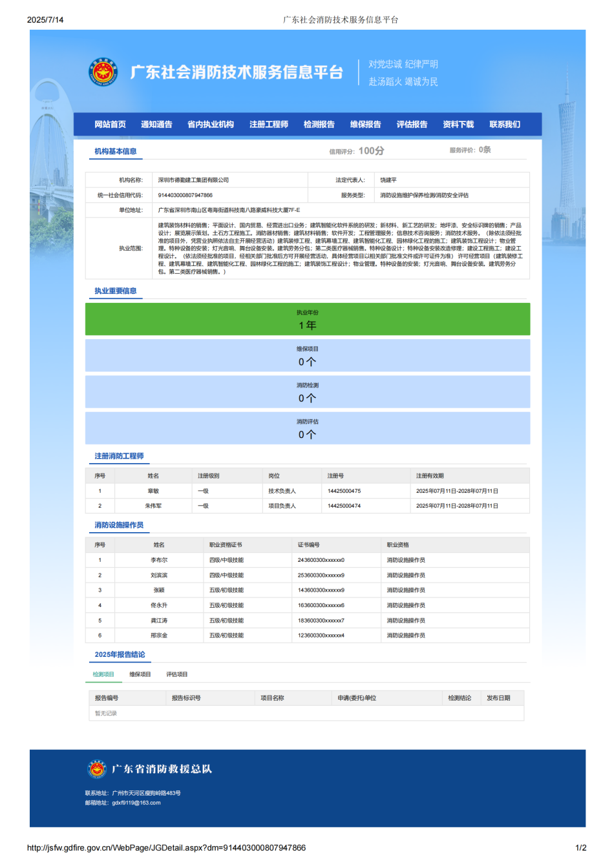Click legal representative name 饶建平

(x=388, y=180)
